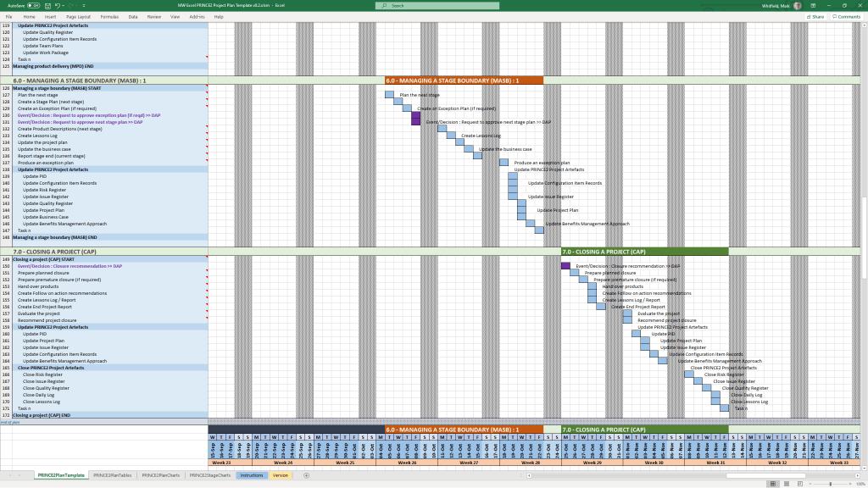Expand the Undo history dropdown arrow

[x=63, y=5]
